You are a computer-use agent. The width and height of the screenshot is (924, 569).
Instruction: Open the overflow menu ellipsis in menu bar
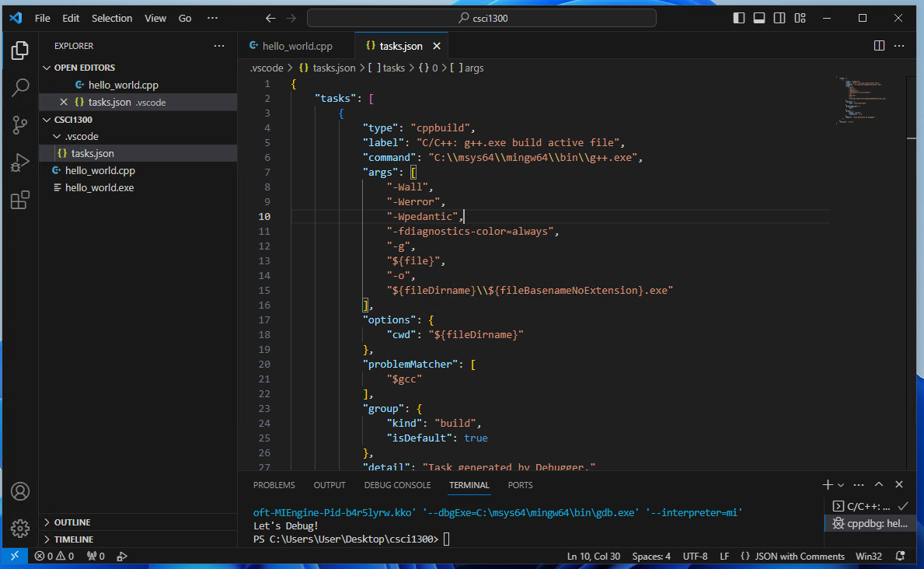(213, 19)
